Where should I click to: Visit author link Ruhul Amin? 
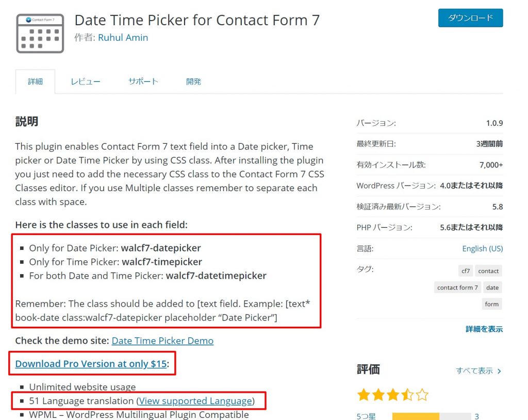click(x=123, y=37)
